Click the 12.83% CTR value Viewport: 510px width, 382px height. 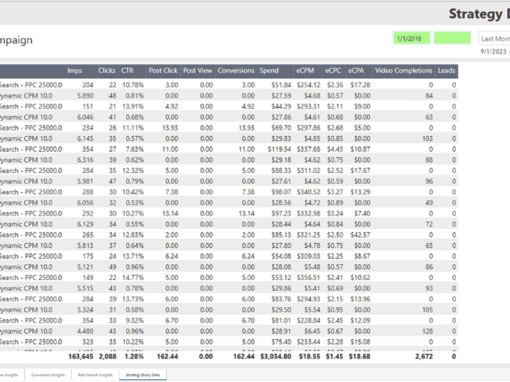click(x=133, y=235)
